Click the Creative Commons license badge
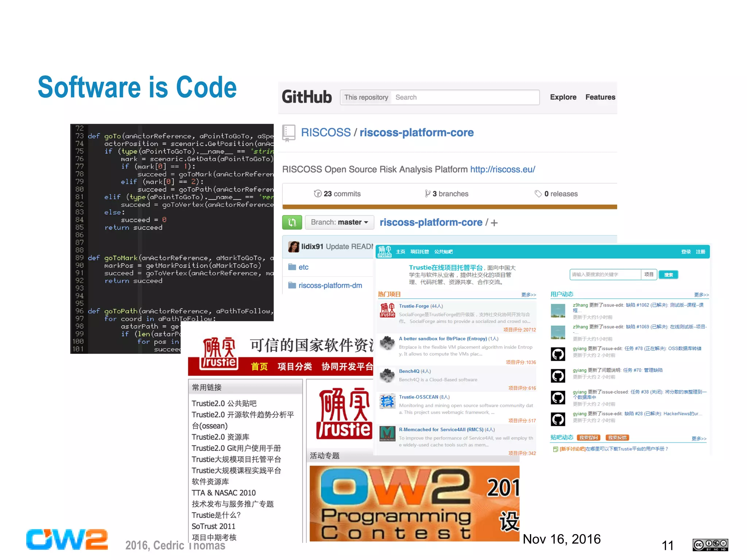Viewport: 747px width, 560px height. [x=710, y=545]
